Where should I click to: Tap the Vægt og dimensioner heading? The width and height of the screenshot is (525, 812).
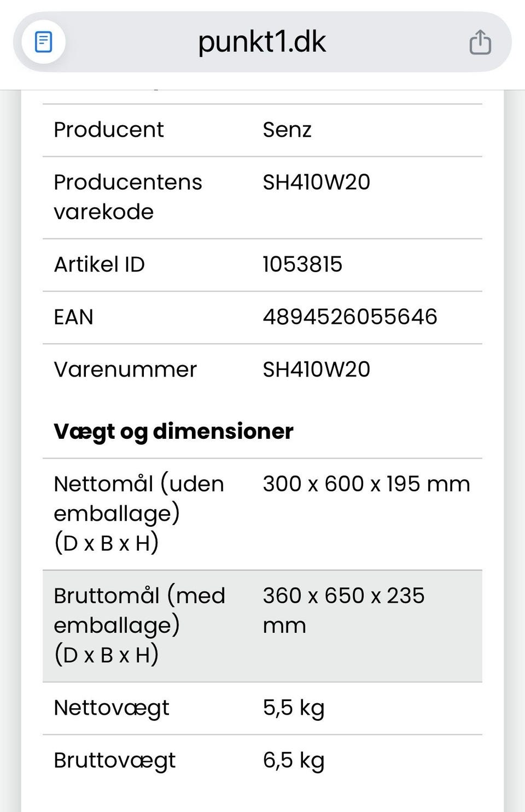[173, 431]
